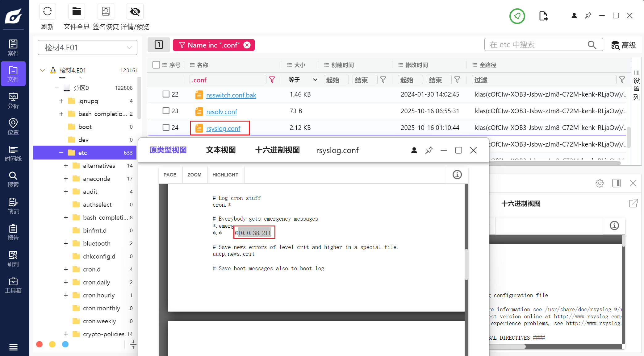644x356 pixels.
Task: Click the info icon in preview toolbar
Action: 457,175
